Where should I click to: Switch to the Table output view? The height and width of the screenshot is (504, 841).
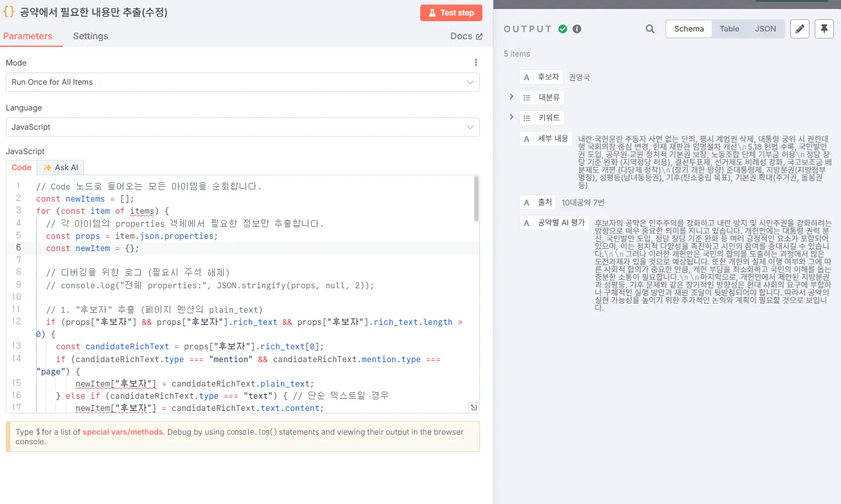pos(729,28)
